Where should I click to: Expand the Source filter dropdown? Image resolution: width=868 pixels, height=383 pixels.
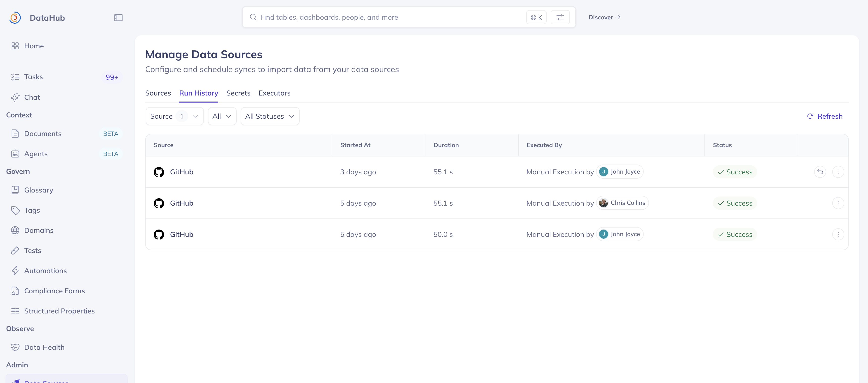[x=175, y=116]
